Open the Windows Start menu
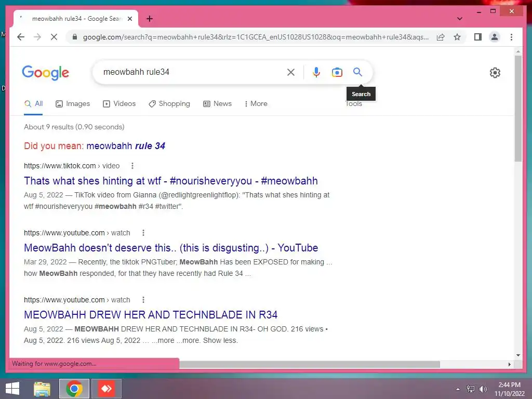The width and height of the screenshot is (532, 399). click(12, 389)
